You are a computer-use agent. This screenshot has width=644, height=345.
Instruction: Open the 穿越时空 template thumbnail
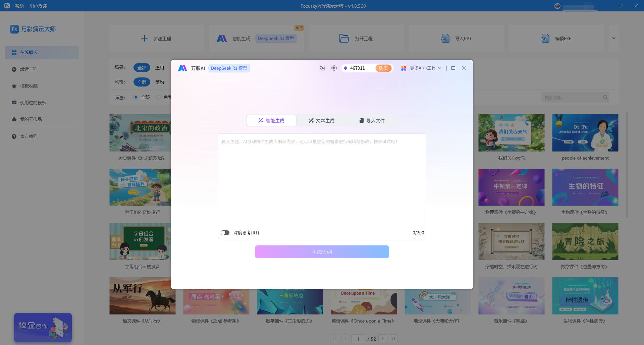[x=512, y=241]
